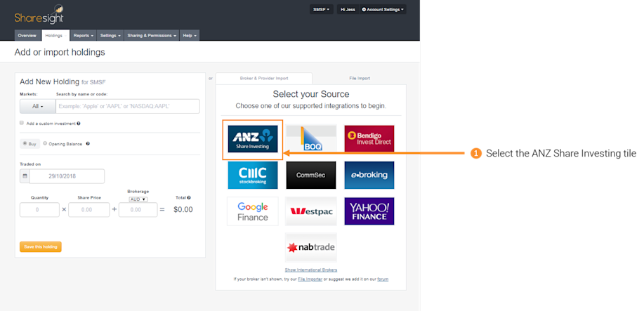Viewport: 644px width, 311px height.
Task: Click the Hi Jess button
Action: [348, 9]
